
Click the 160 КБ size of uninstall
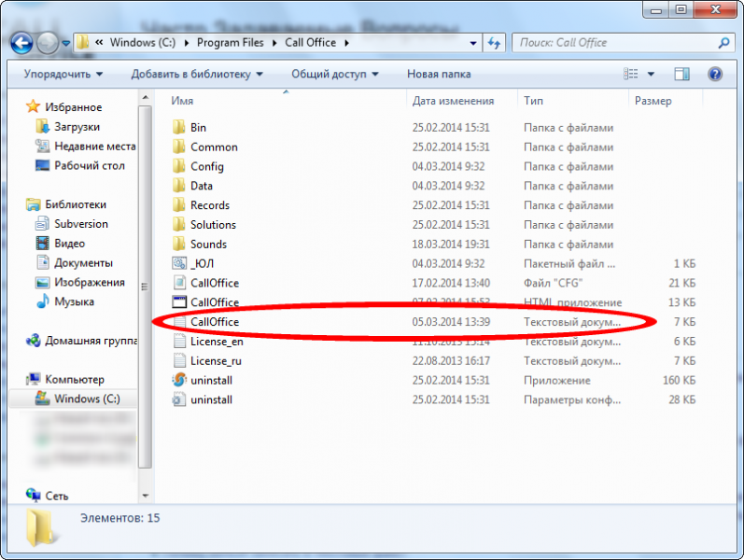tap(679, 380)
